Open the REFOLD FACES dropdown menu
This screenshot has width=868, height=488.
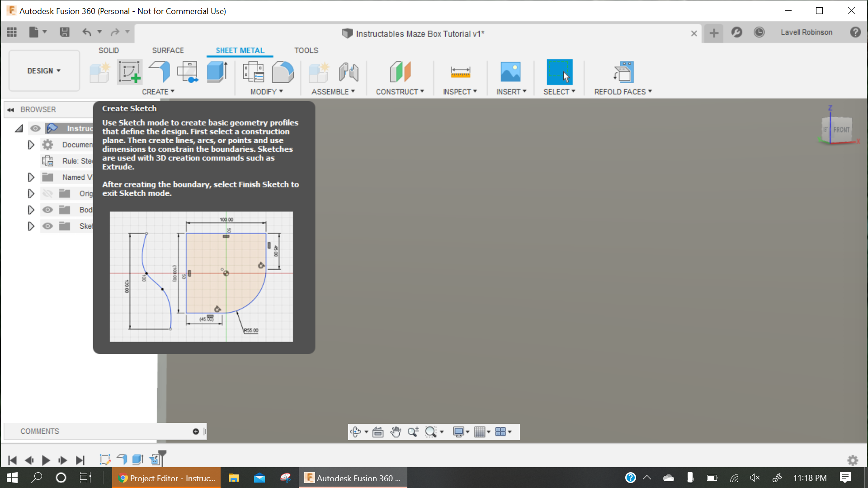[623, 92]
